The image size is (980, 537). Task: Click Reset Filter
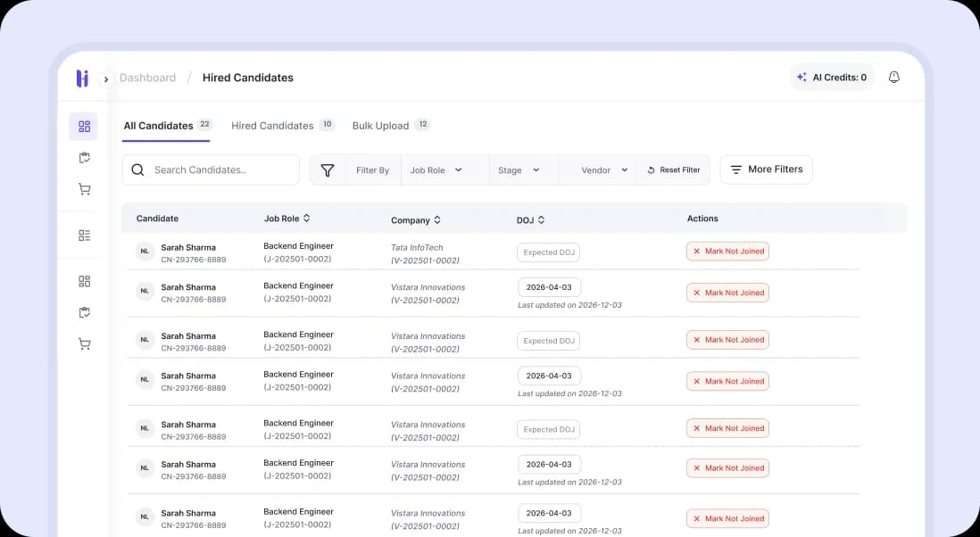pyautogui.click(x=673, y=169)
